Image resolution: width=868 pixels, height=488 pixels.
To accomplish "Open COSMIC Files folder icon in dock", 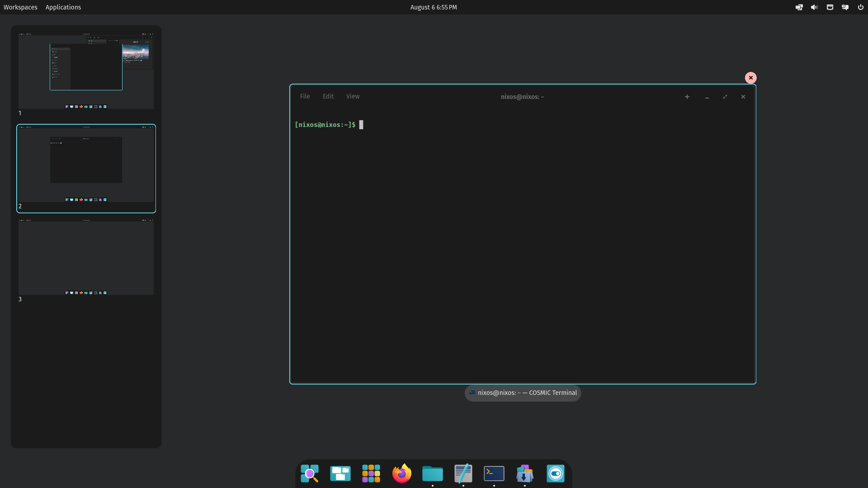I will tap(433, 474).
